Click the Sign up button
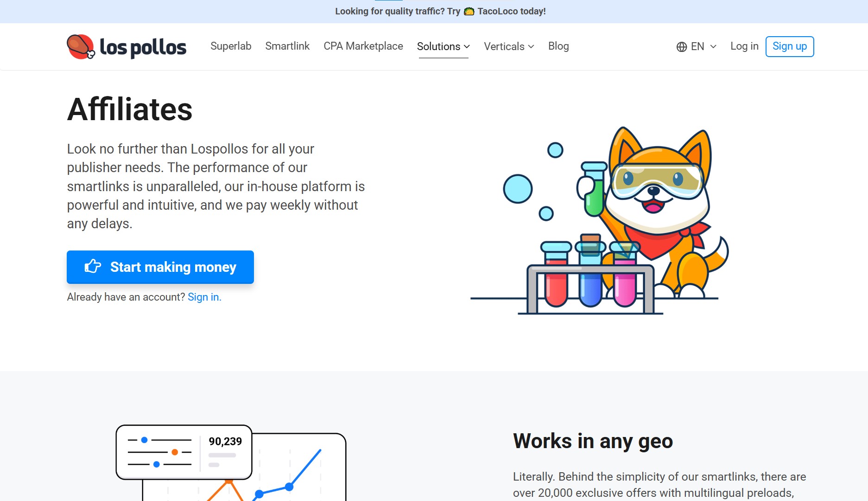 (x=790, y=46)
